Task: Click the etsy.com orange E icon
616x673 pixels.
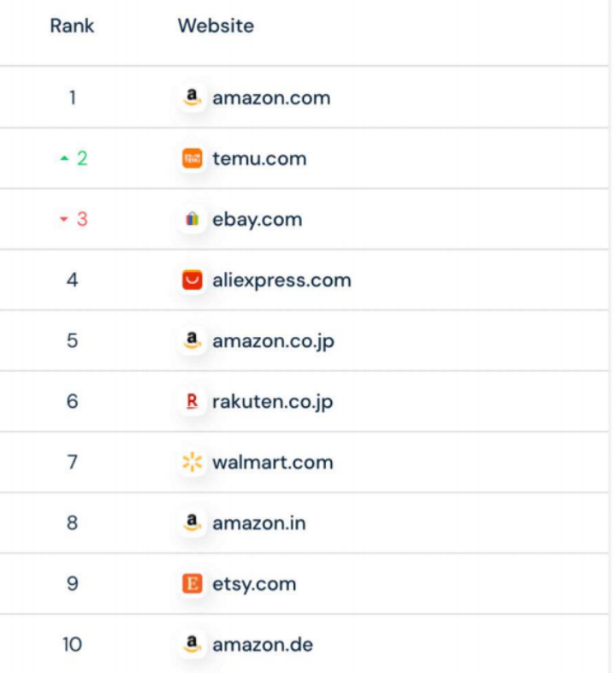Action: 192,584
